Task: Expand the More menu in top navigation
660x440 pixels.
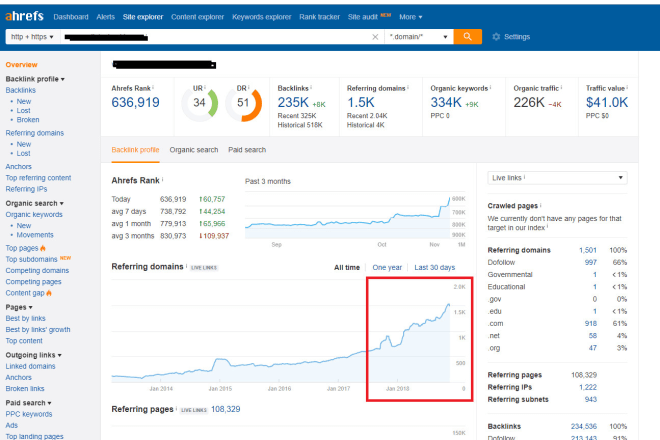Action: [x=410, y=17]
